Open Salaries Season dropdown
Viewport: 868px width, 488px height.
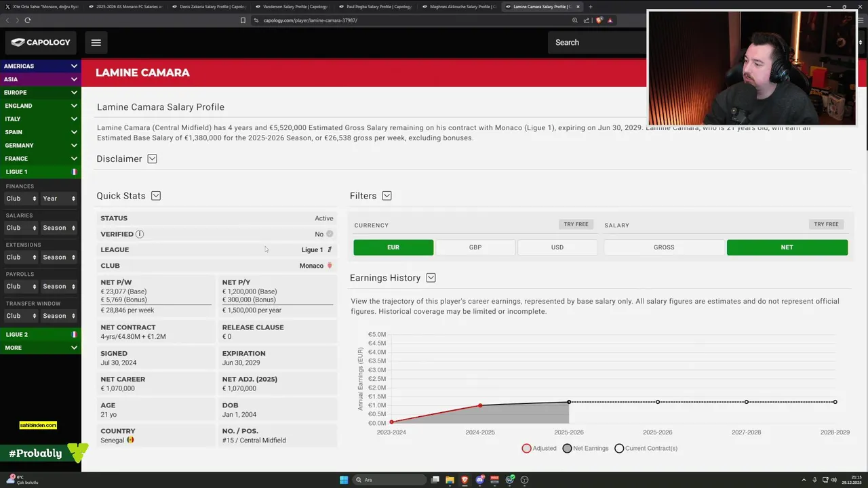coord(59,228)
